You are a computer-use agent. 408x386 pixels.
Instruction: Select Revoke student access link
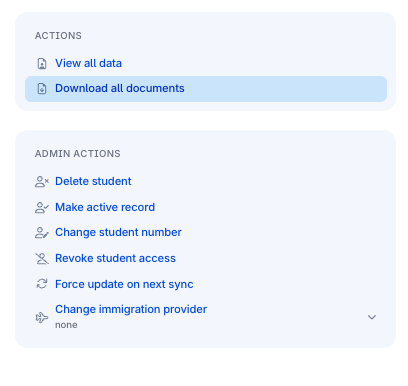coord(115,258)
